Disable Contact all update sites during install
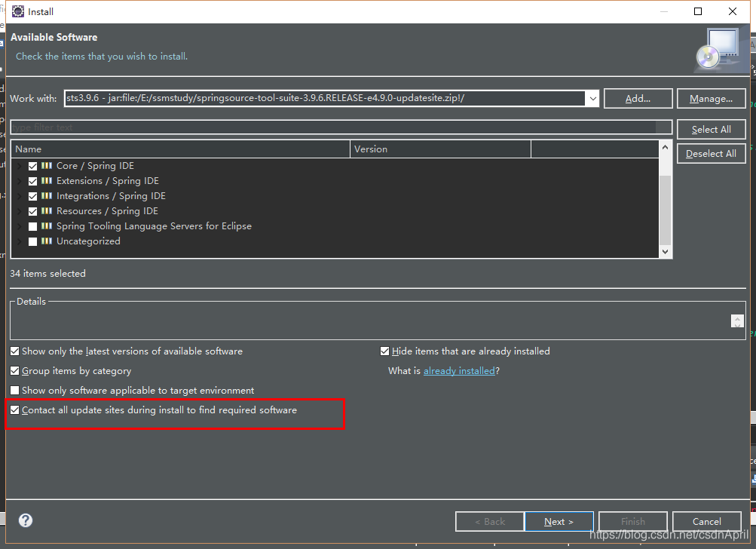This screenshot has height=549, width=756. (x=15, y=410)
